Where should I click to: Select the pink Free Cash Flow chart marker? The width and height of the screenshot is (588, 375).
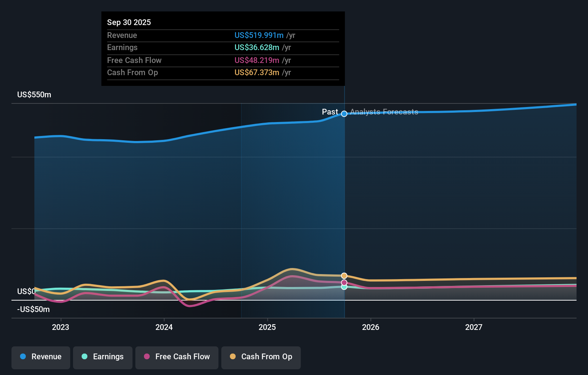click(x=344, y=282)
